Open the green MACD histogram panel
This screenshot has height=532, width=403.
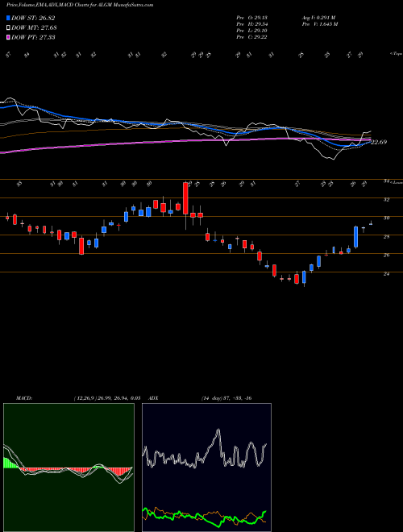click(x=69, y=468)
